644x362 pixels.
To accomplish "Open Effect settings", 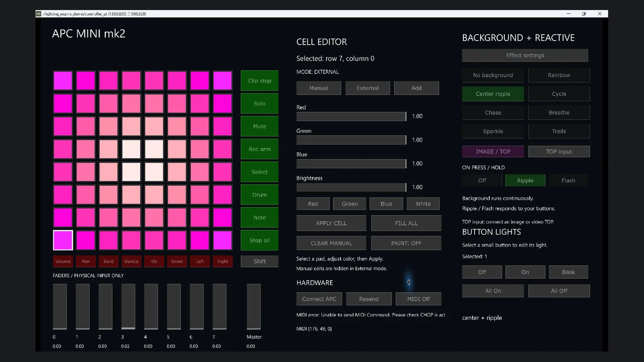I will [525, 56].
